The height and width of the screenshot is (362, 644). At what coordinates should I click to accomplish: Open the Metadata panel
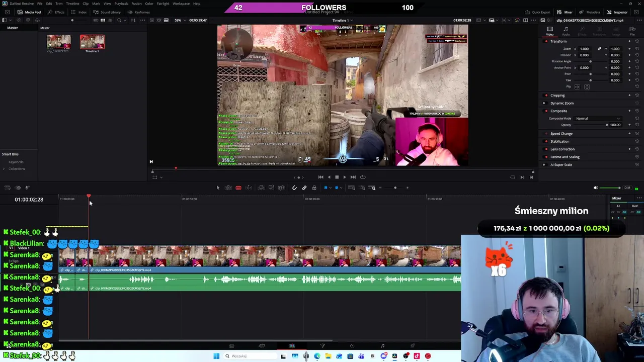point(590,12)
